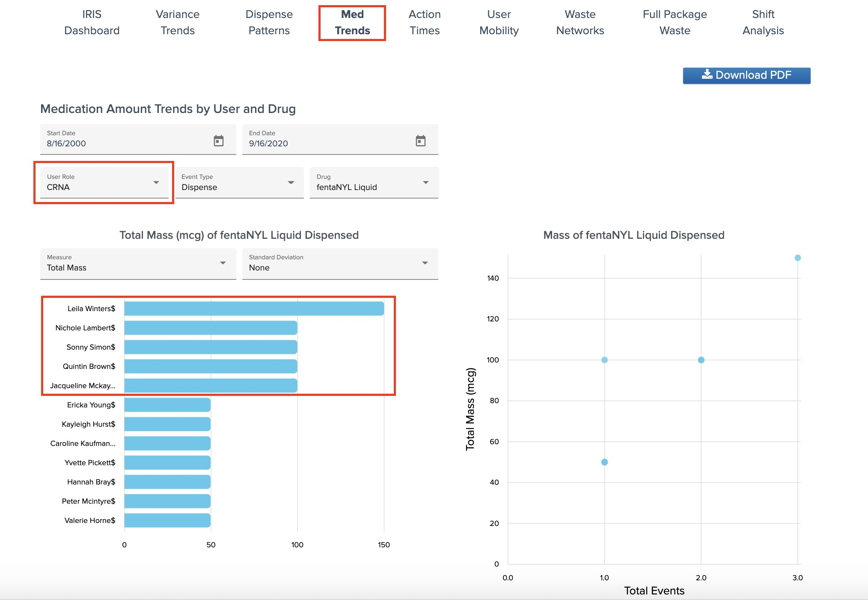Open the User Mobility tab
Viewport: 868px width, 600px height.
[x=499, y=23]
